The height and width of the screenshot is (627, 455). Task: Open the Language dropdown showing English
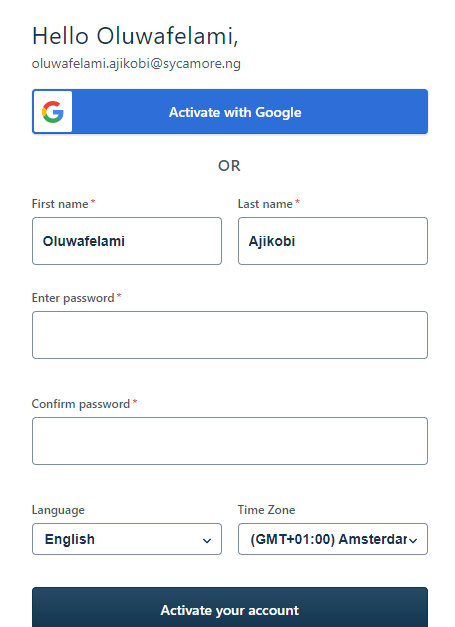[127, 539]
